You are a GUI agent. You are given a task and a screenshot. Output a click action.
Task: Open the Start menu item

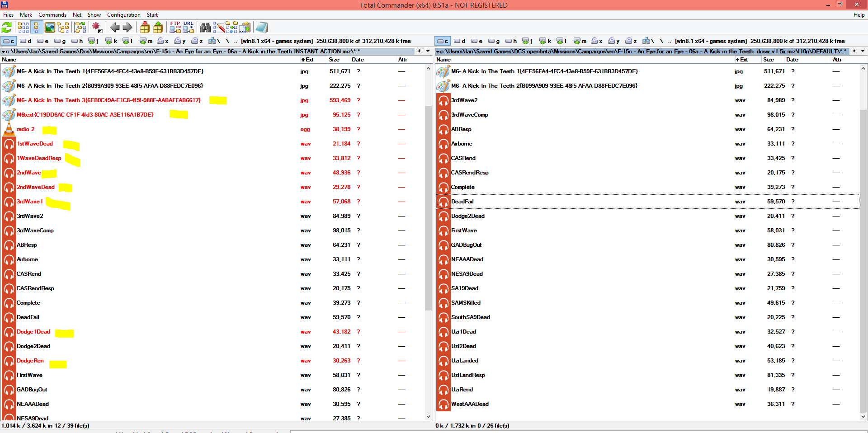coord(152,15)
